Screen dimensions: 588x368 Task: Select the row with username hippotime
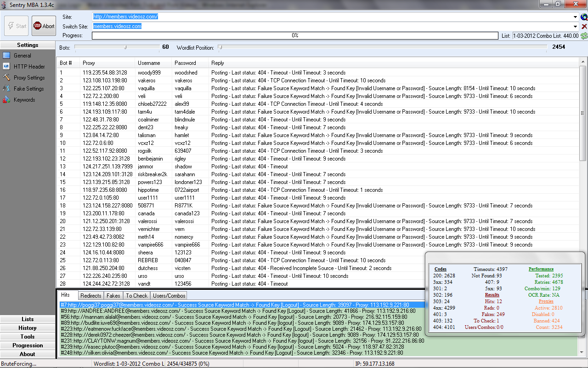[318, 190]
